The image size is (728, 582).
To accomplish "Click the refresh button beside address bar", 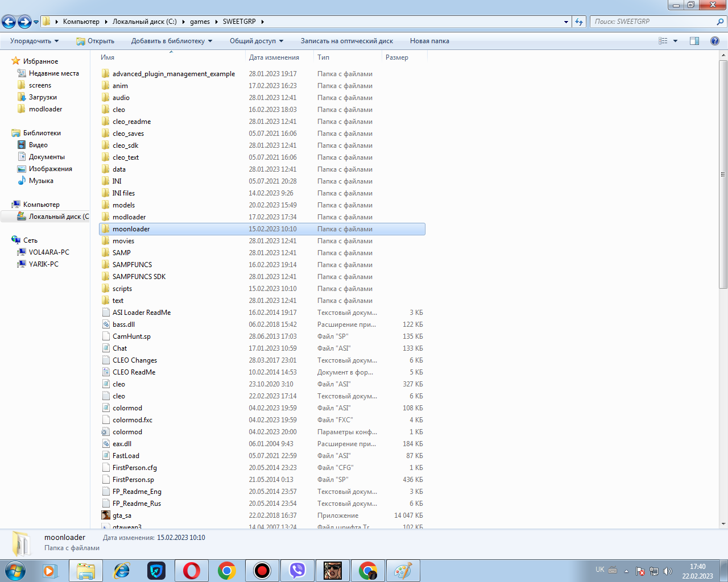I will pyautogui.click(x=579, y=22).
